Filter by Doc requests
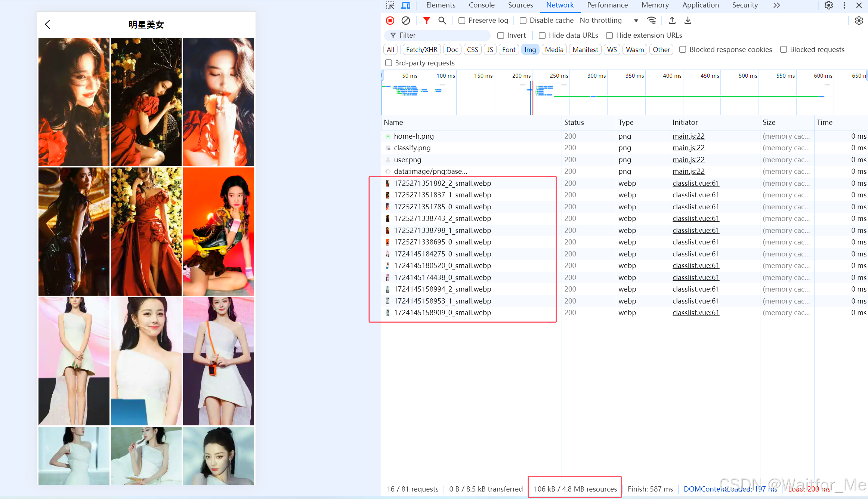Screen dimensions: 868x499 pos(452,50)
